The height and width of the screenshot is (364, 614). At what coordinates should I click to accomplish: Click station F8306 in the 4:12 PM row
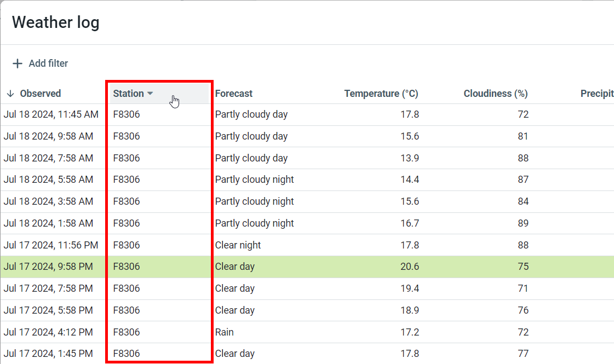click(127, 332)
